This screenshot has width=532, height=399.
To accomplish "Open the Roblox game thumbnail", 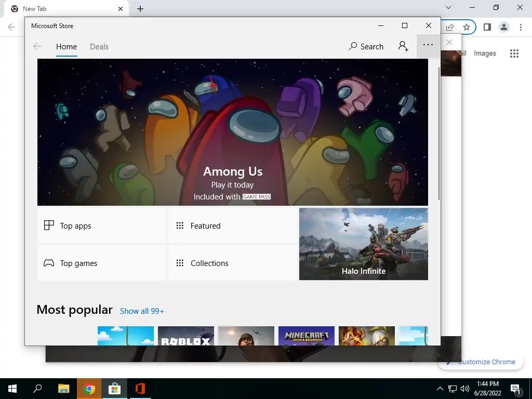I will [186, 336].
